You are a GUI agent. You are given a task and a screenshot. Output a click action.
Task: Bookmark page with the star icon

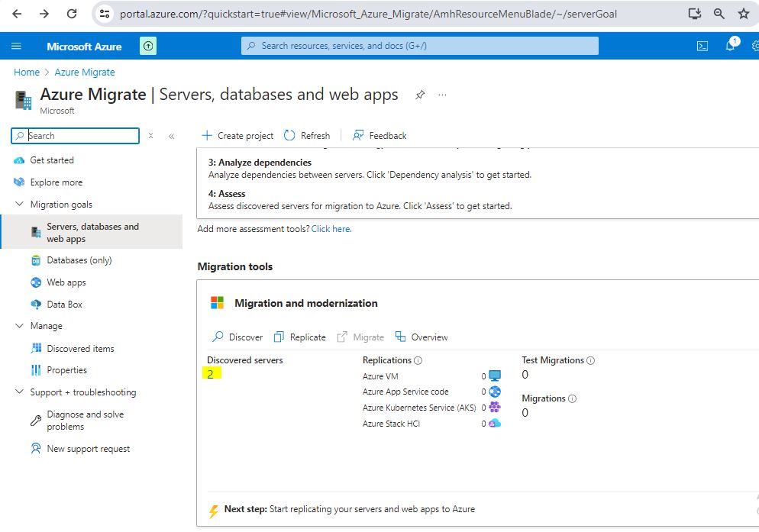(743, 14)
